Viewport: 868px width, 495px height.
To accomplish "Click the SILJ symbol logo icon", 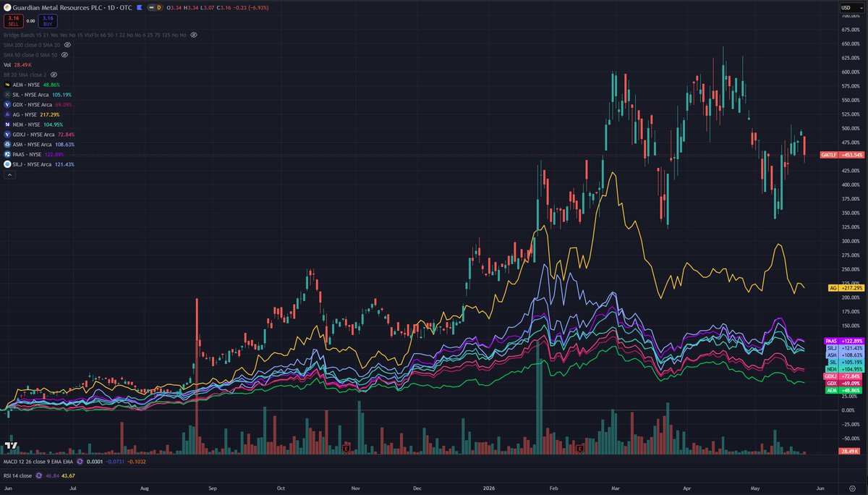I will [7, 164].
